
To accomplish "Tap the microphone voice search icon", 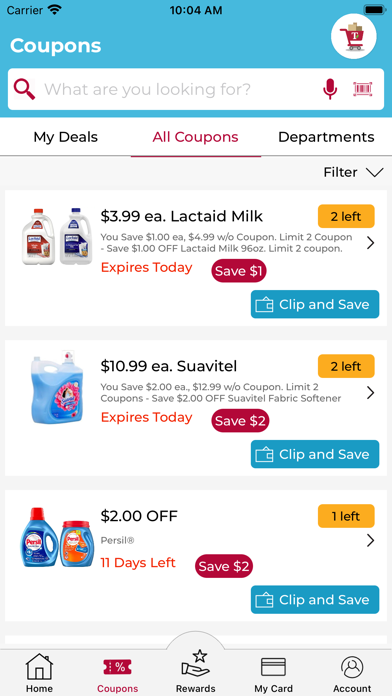I will tap(329, 89).
